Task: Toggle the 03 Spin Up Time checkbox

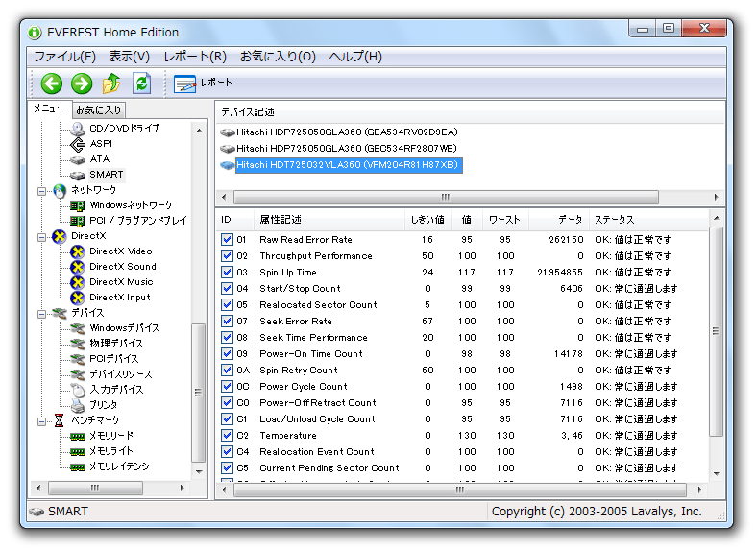Action: [227, 273]
